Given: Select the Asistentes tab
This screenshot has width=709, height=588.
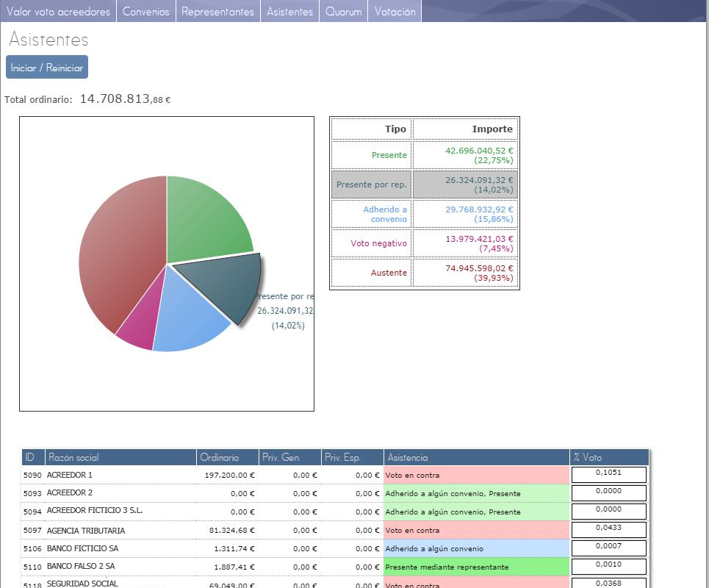Looking at the screenshot, I should [x=289, y=12].
